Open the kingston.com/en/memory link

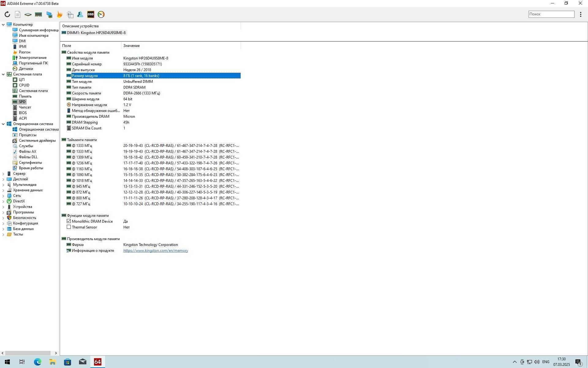coord(156,251)
